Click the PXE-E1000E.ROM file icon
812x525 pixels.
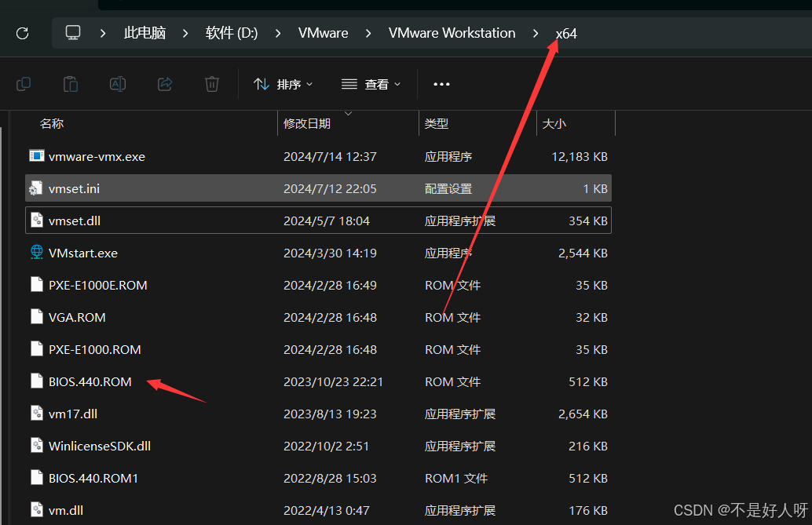[x=37, y=285]
